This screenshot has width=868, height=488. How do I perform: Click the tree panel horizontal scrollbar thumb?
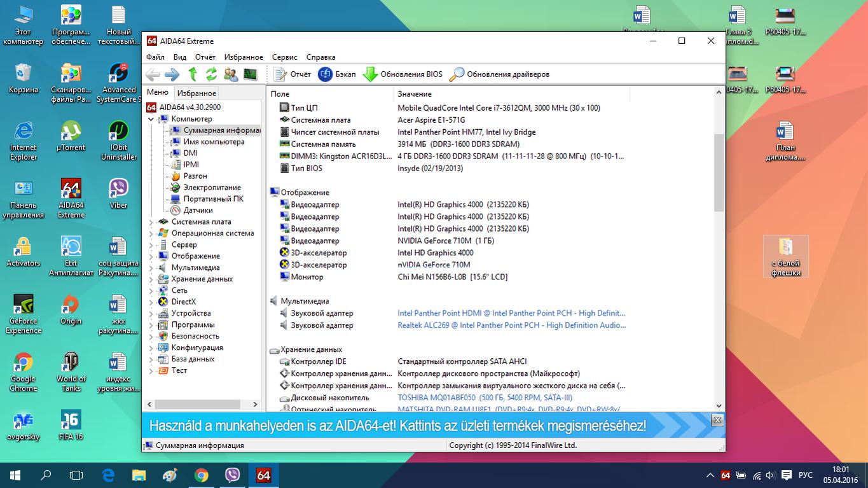click(x=197, y=404)
